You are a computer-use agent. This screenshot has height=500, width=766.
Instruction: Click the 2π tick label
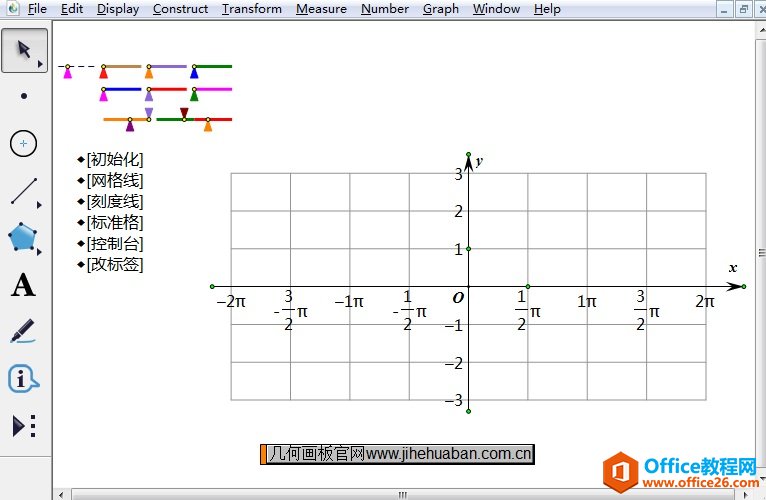click(705, 301)
